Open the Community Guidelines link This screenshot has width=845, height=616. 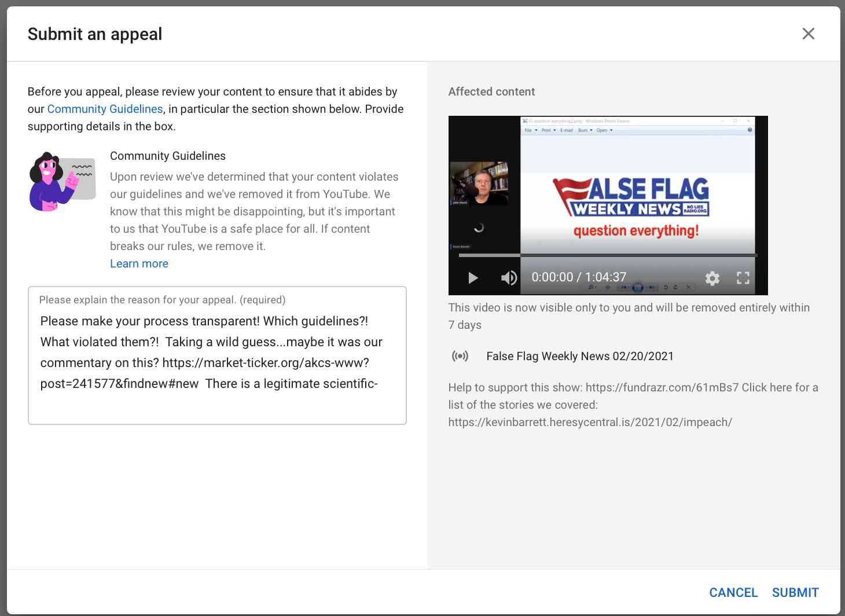click(x=105, y=109)
